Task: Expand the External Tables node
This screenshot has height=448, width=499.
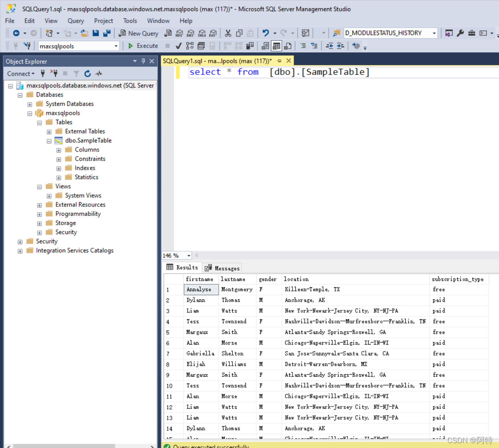Action: coord(49,132)
